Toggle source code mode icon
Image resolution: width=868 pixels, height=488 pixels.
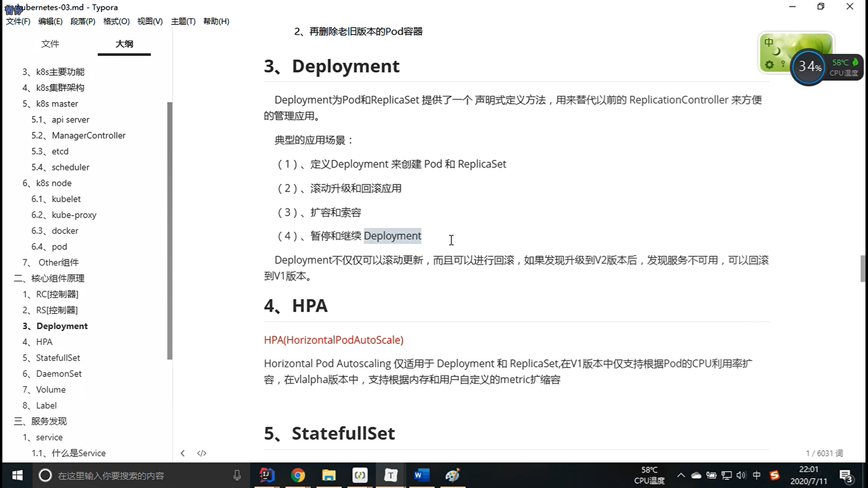tap(202, 453)
